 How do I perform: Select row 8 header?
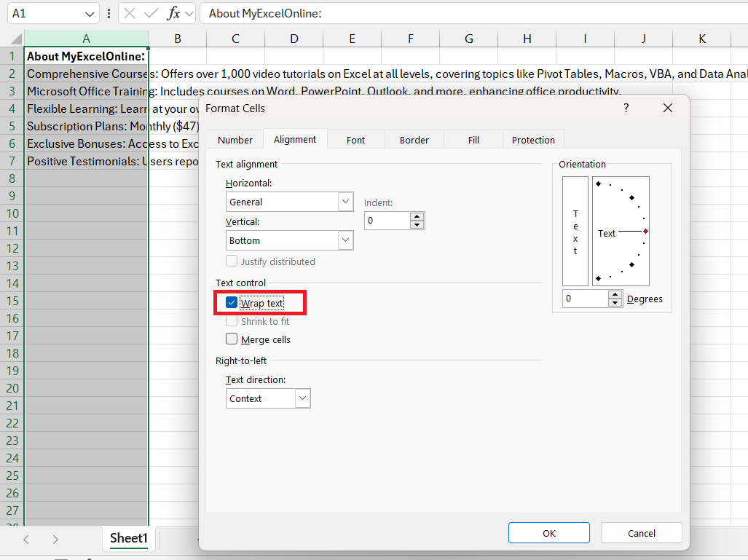coord(12,178)
